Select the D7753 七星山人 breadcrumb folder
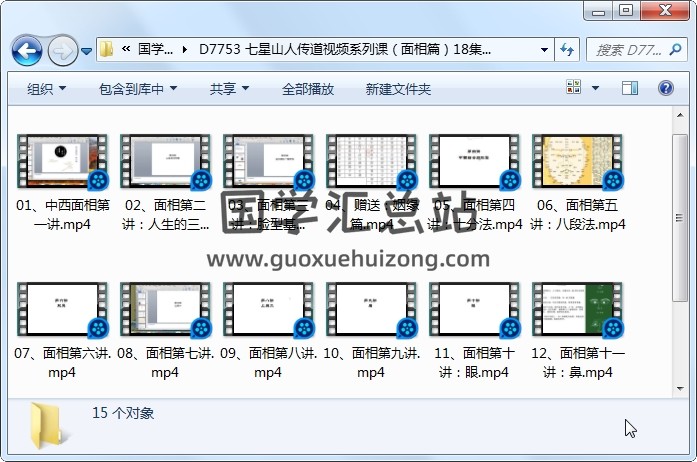 pos(345,49)
